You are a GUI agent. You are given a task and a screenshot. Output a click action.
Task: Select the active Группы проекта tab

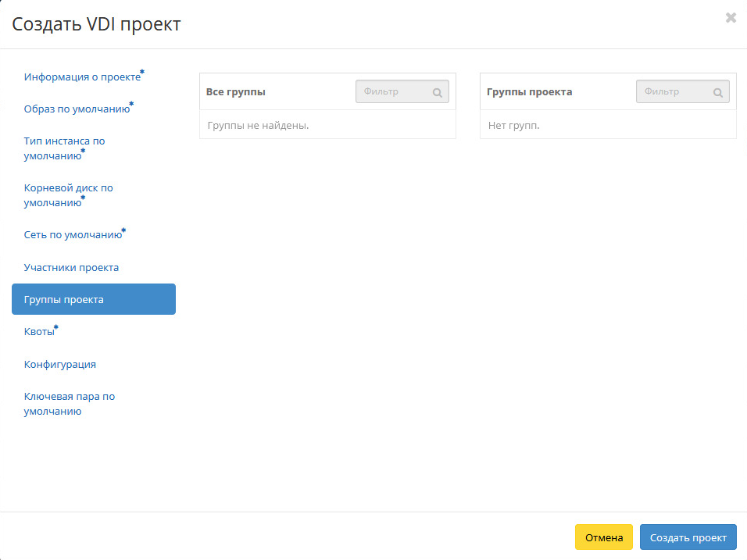[x=94, y=299]
